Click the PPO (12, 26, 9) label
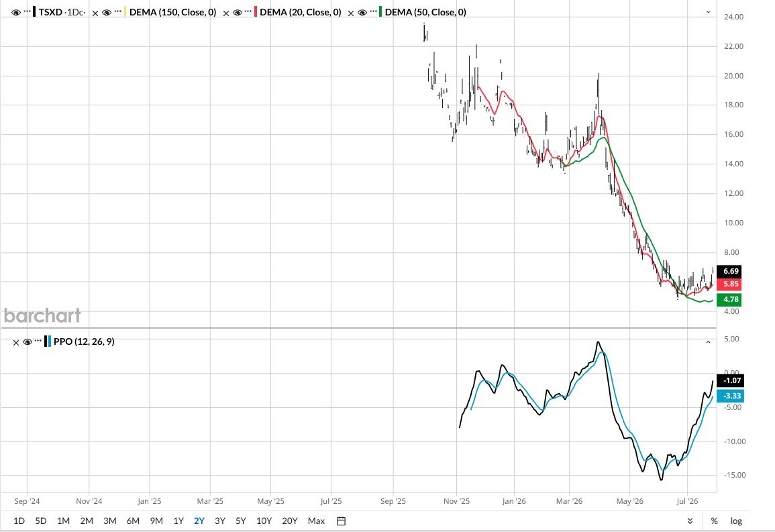Viewport: 775px width, 532px height. [x=84, y=341]
